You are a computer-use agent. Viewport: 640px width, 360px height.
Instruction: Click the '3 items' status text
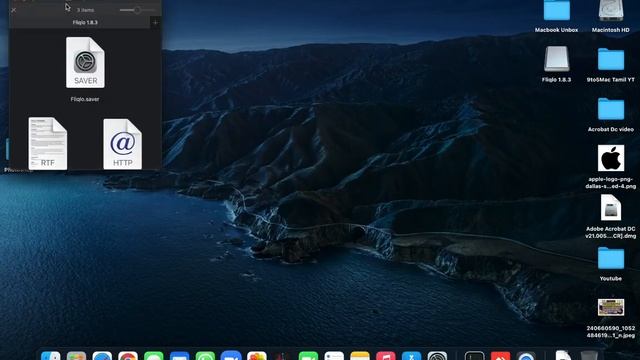(x=86, y=10)
